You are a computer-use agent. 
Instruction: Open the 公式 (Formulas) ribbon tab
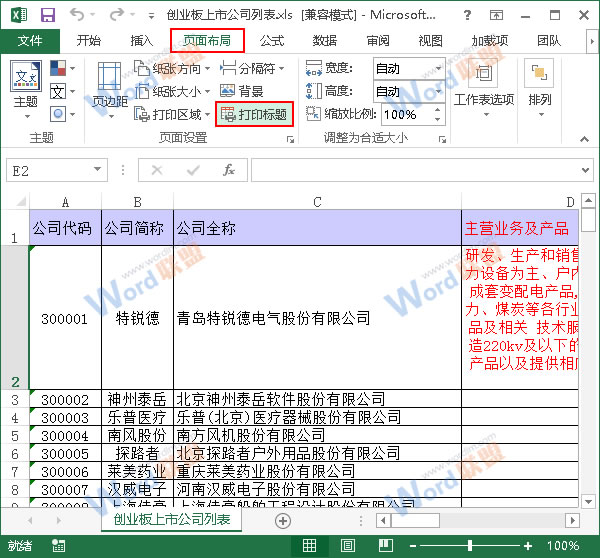[272, 41]
